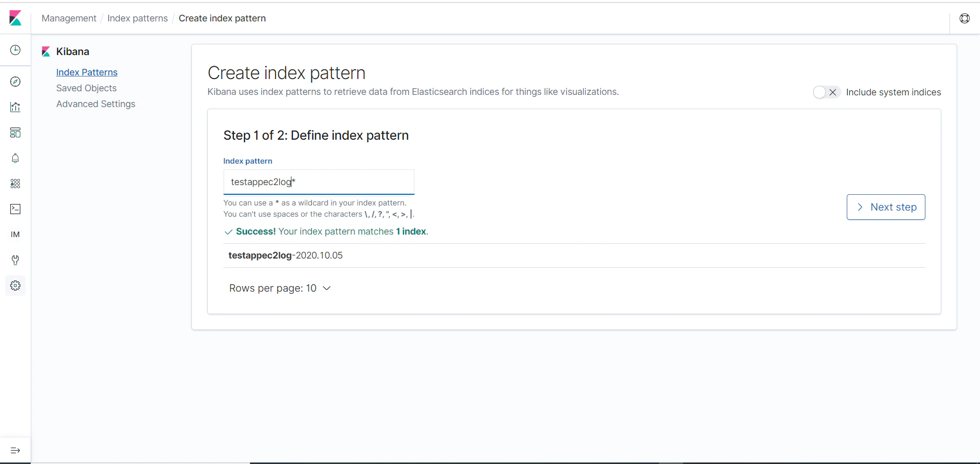The width and height of the screenshot is (980, 464).
Task: Go to Index patterns breadcrumb
Action: pyautogui.click(x=137, y=18)
